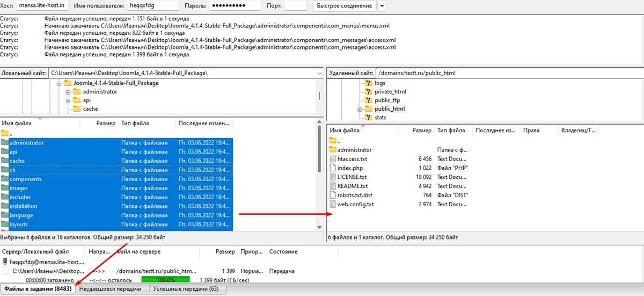
Task: Focus the Порт input field
Action: click(x=296, y=6)
